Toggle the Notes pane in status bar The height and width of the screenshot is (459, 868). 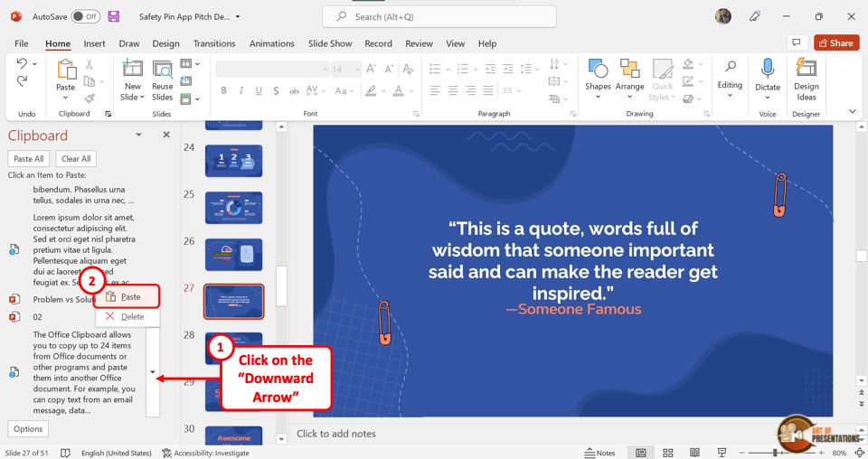click(x=599, y=453)
